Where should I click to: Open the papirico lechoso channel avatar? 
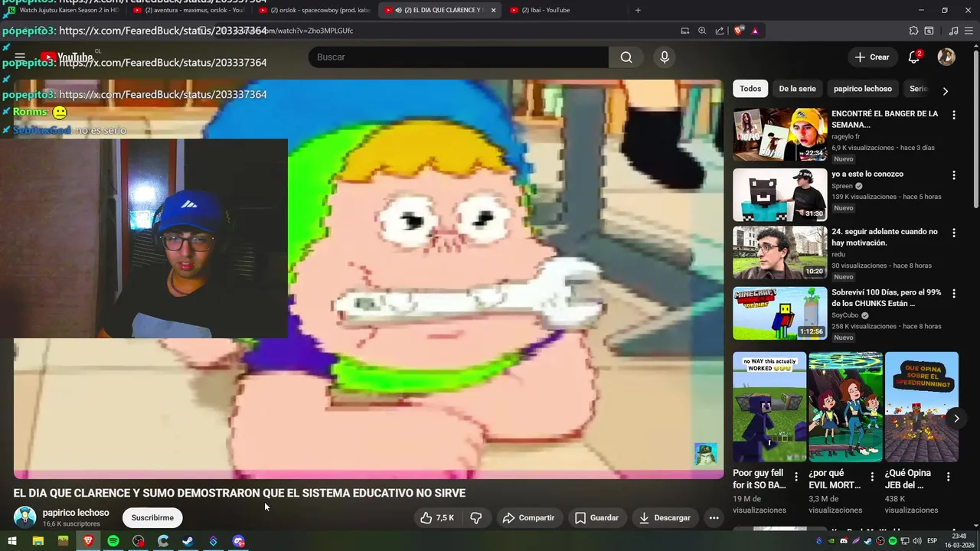tap(24, 517)
